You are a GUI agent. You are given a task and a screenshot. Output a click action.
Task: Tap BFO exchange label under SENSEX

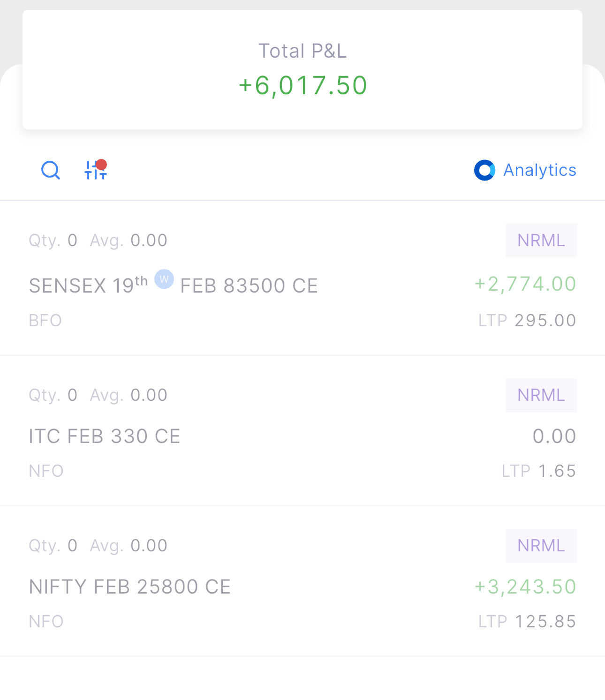click(45, 321)
